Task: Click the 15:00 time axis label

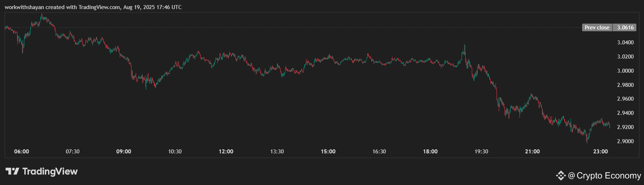Action: tap(328, 152)
